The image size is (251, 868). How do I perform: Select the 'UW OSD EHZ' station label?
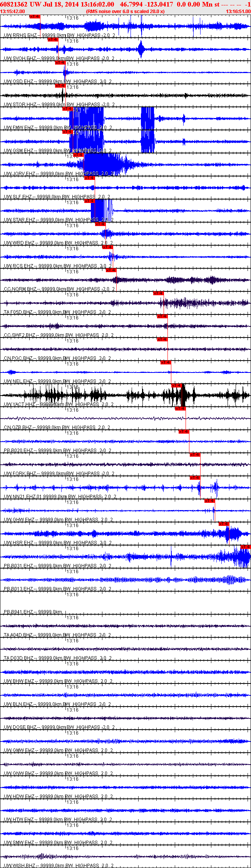[19, 81]
